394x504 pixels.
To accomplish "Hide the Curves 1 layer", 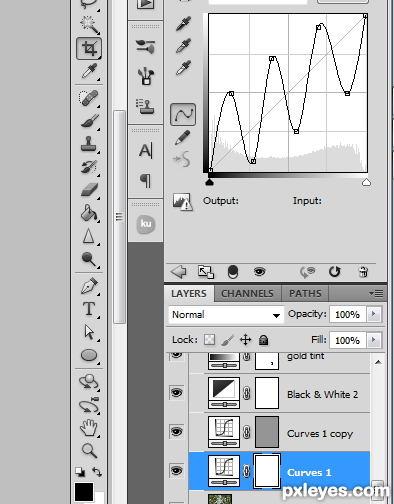I will [177, 470].
